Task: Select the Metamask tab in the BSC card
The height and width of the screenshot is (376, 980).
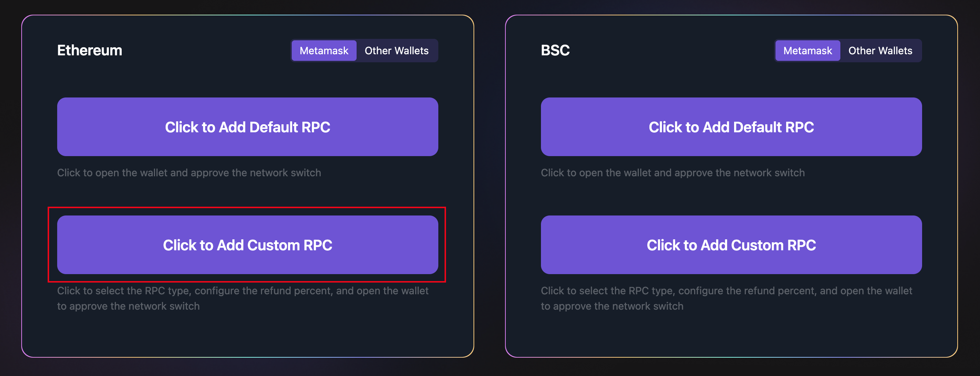Action: (x=807, y=51)
